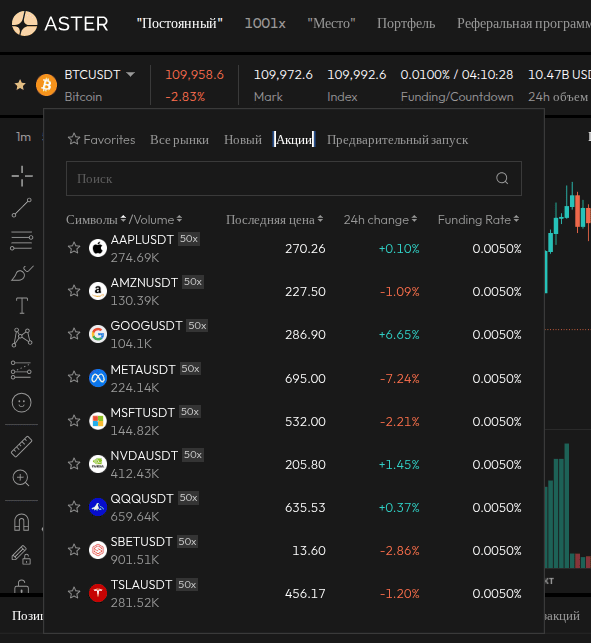Select the crosshair cursor tool
This screenshot has height=643, width=591.
[x=22, y=176]
